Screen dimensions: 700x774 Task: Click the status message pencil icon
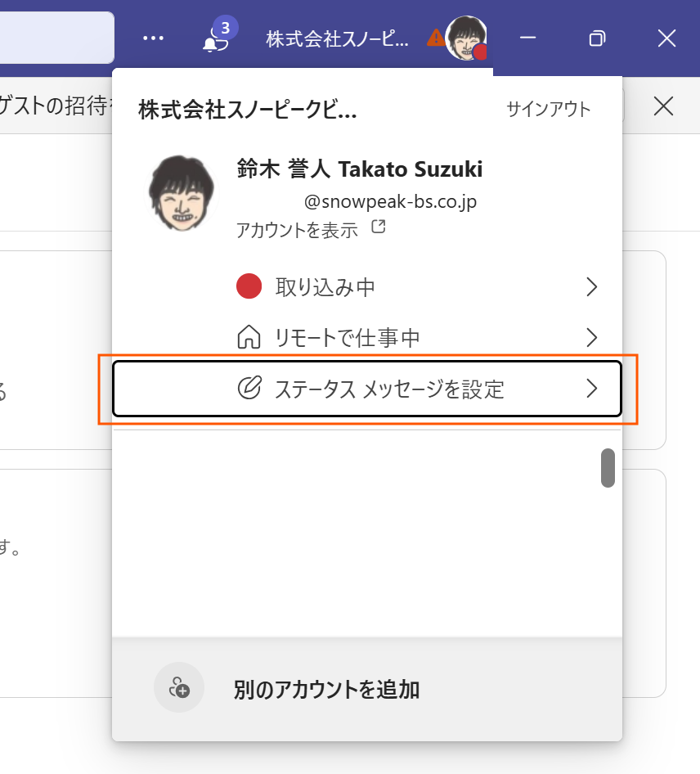(x=248, y=388)
